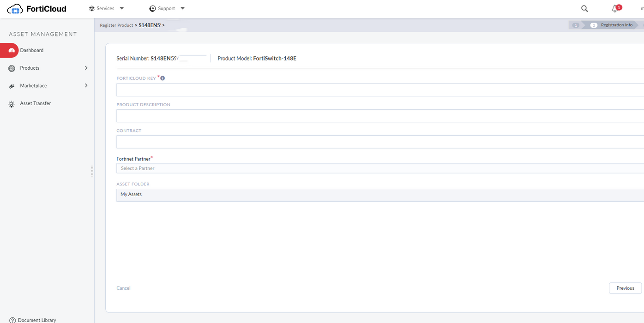Screen dimensions: 644x323
Task: Click the Previous button
Action: click(625, 288)
